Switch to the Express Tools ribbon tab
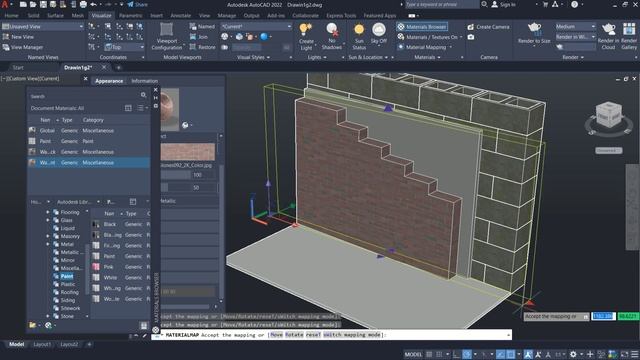 [x=341, y=16]
